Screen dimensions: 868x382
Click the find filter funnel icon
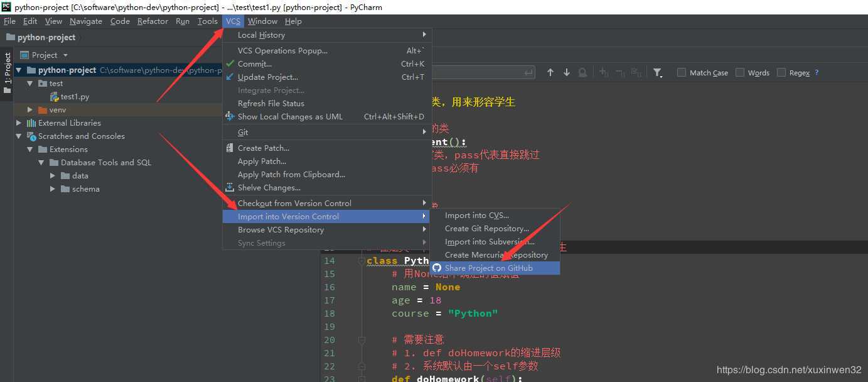click(x=657, y=73)
